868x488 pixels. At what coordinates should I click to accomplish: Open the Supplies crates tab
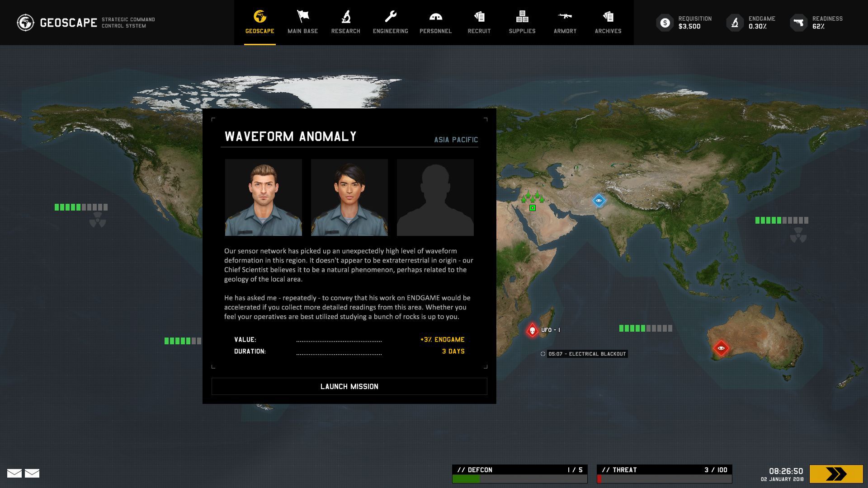(x=522, y=23)
